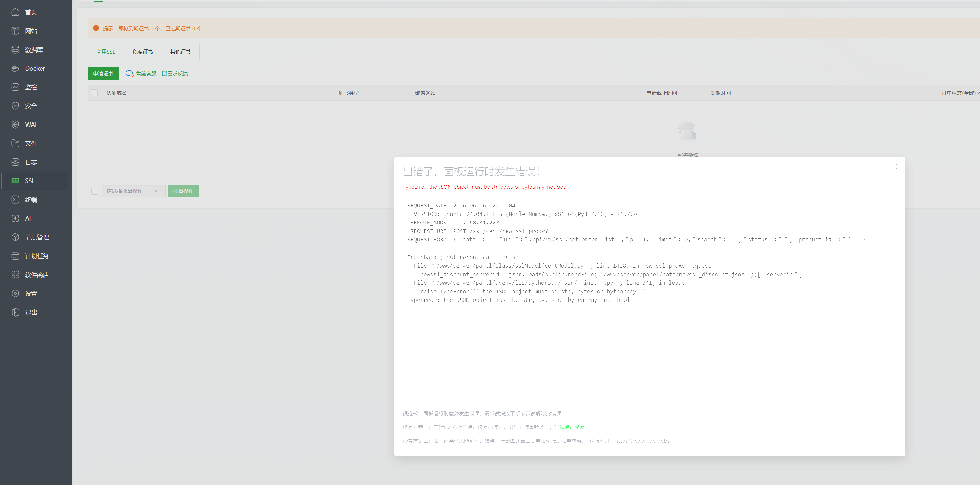Open the AI sparkle icon

(x=15, y=218)
